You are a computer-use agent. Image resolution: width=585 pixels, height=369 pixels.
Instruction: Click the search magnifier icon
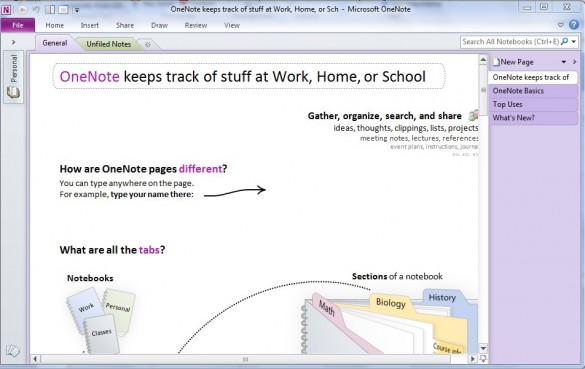coord(564,41)
